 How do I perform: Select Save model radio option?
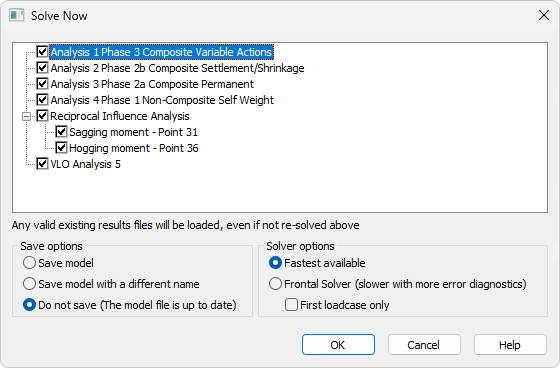[x=29, y=263]
